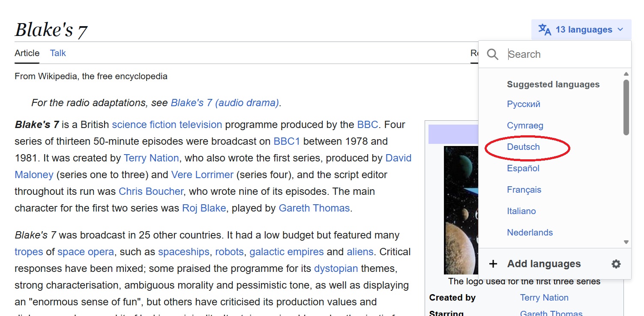Screen dimensions: 644x316
Task: Pick Italiano language option
Action: [x=521, y=211]
